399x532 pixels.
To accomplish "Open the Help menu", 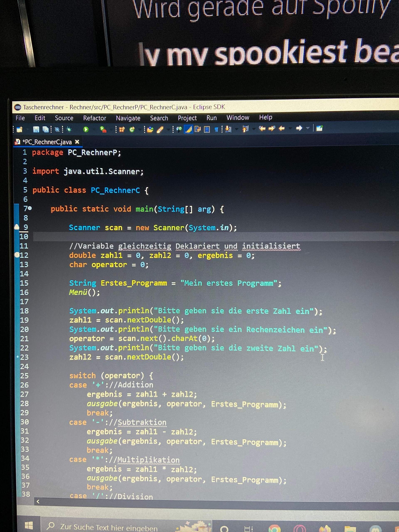I will [x=266, y=117].
